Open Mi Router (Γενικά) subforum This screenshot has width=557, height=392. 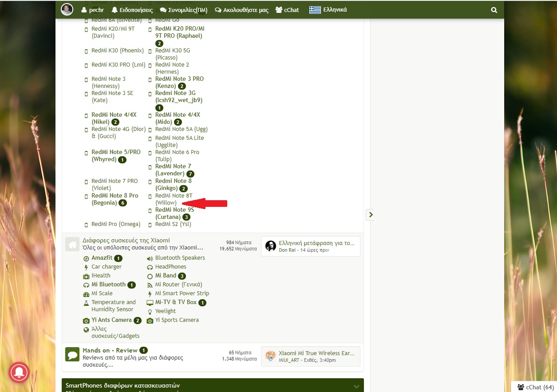click(x=178, y=285)
